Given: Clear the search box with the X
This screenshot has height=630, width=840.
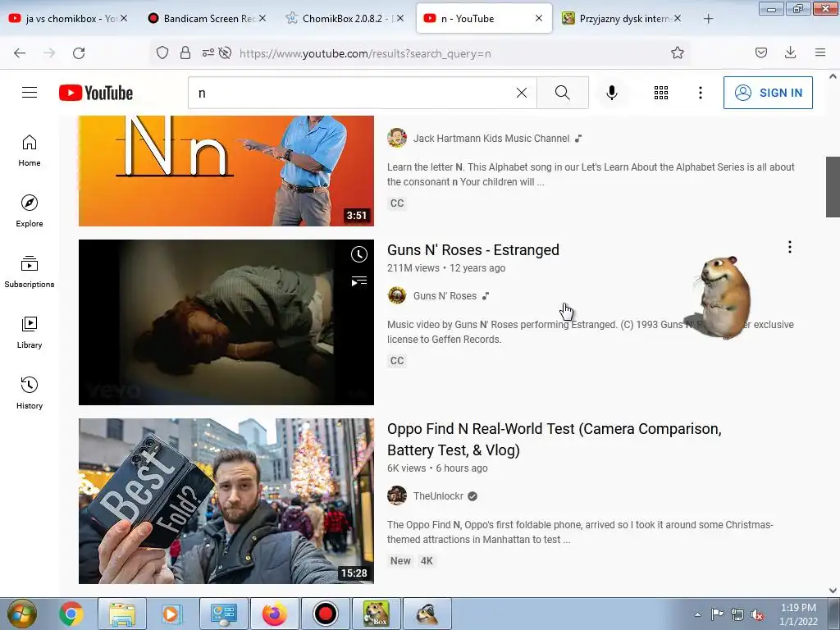Looking at the screenshot, I should tap(521, 93).
